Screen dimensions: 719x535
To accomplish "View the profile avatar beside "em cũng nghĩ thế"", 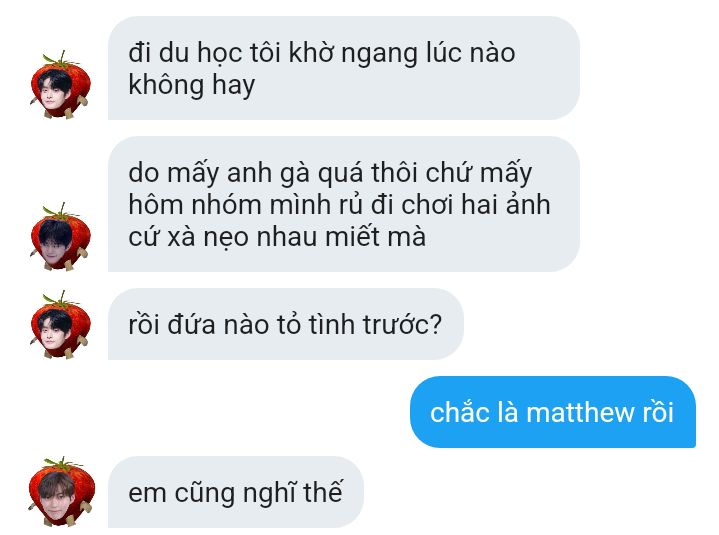I will coord(61,492).
